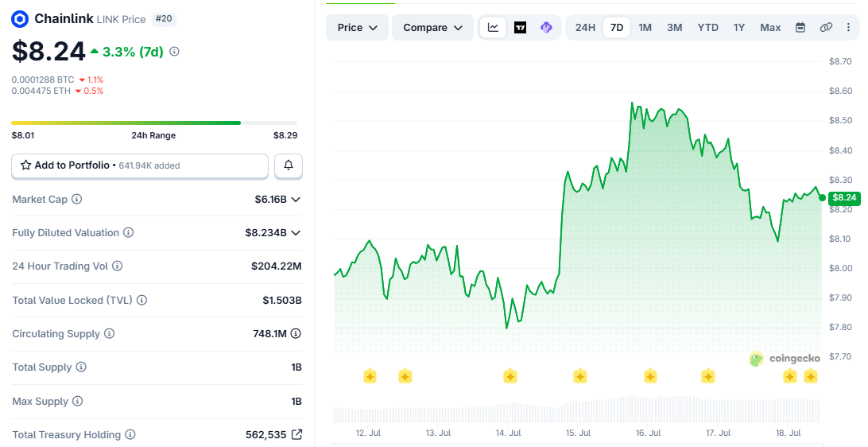Click the news marker near 16. Jul

pyautogui.click(x=650, y=377)
